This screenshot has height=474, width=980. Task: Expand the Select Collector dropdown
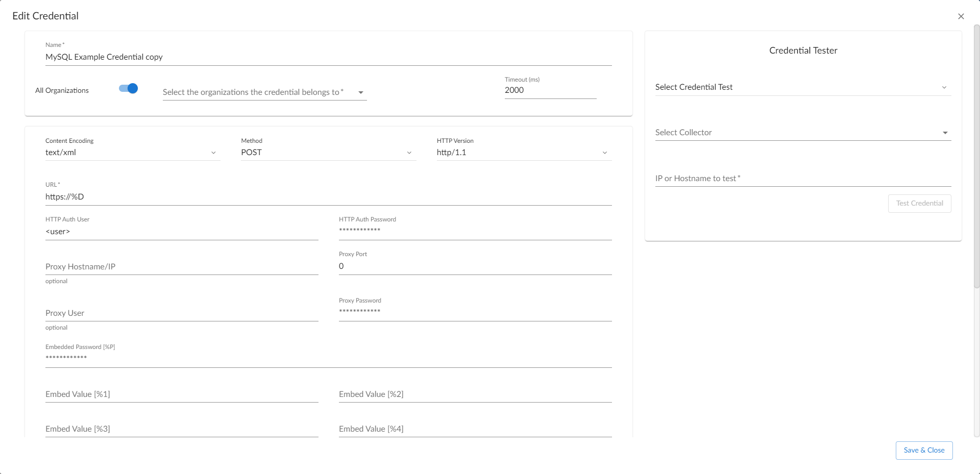802,133
